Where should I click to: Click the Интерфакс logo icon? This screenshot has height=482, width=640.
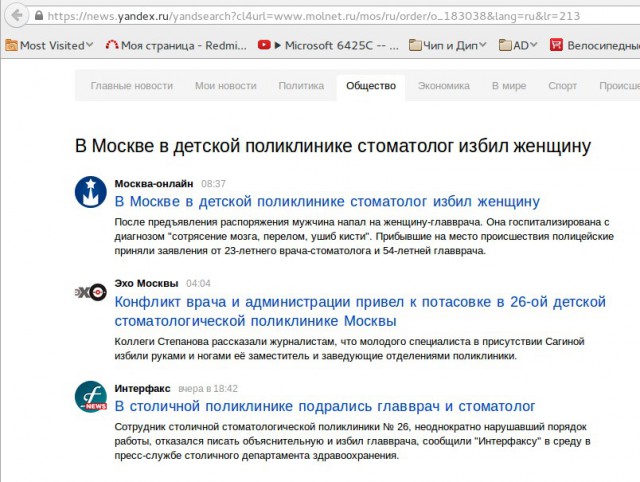[x=91, y=397]
